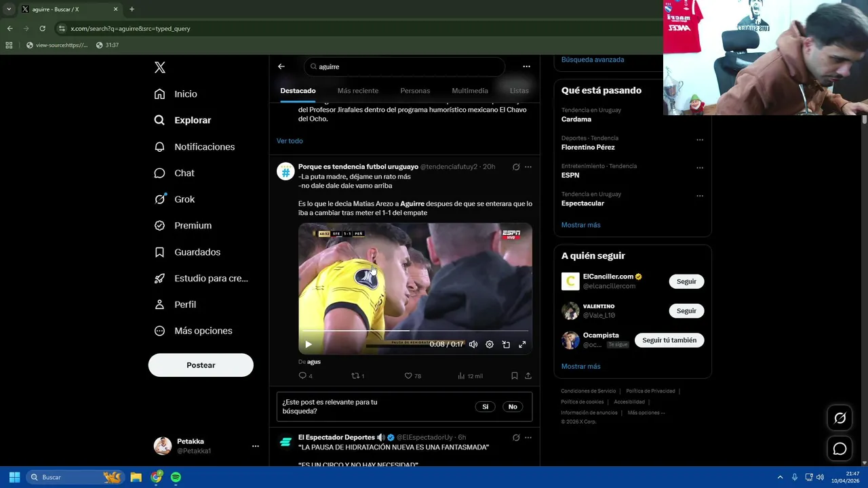Play the video in the post

coord(309,344)
